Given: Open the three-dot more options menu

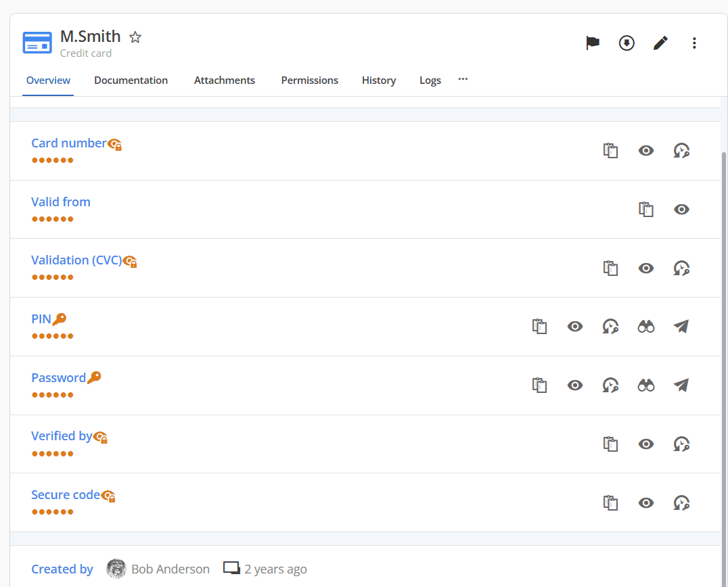Looking at the screenshot, I should click(694, 43).
